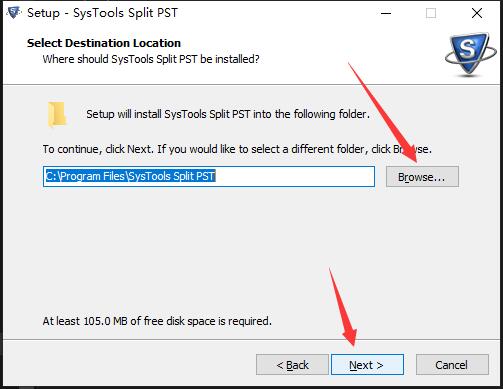
Task: Click the SysTools S logo in header
Action: [x=471, y=54]
